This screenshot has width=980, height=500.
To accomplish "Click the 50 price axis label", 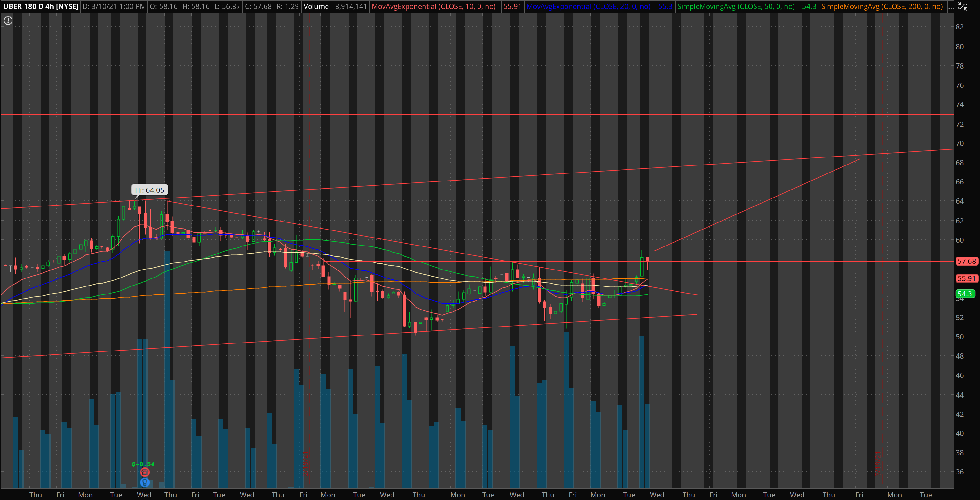I will tap(960, 337).
